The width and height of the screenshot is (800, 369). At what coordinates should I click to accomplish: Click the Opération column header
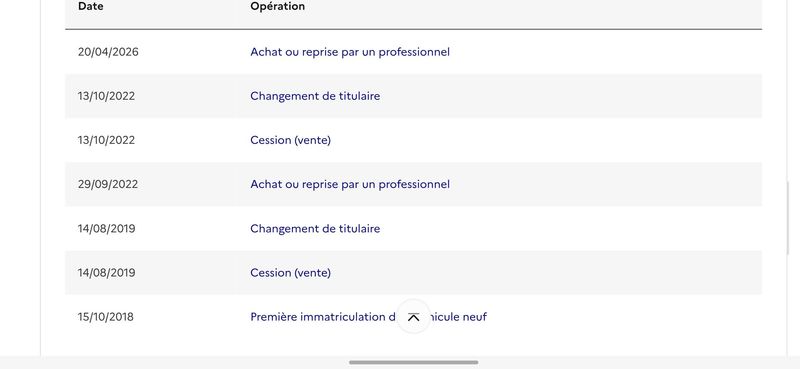point(278,7)
